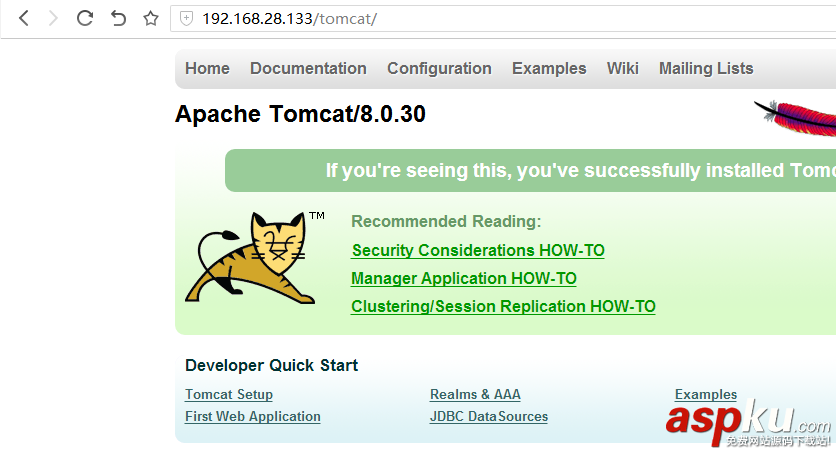The width and height of the screenshot is (836, 453).
Task: Open Manager Application HOW-TO link
Action: click(x=464, y=278)
